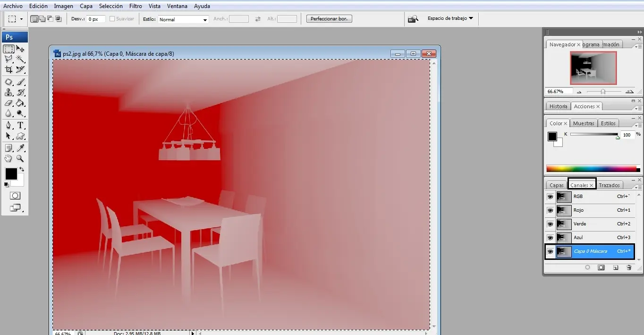Toggle visibility of Rojo channel
Image resolution: width=644 pixels, height=335 pixels.
(x=550, y=210)
